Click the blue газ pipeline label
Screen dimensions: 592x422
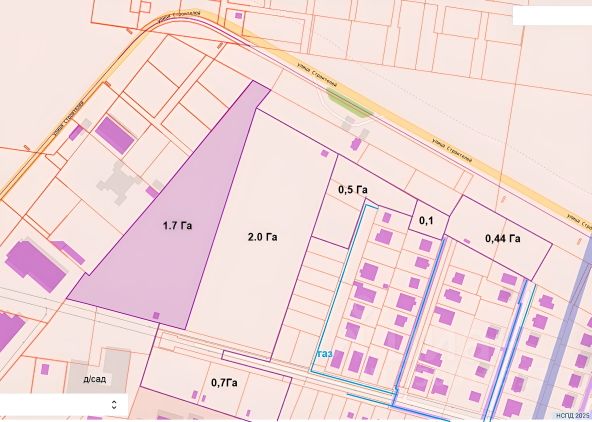click(325, 354)
